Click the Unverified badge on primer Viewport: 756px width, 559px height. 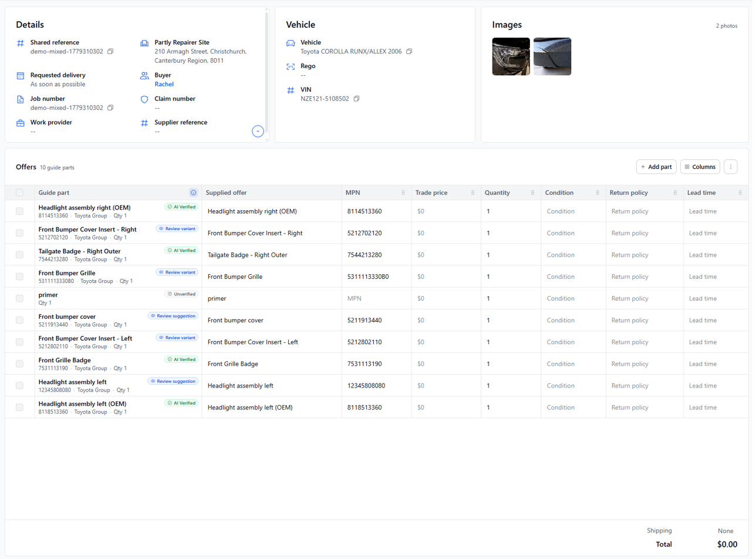point(181,294)
